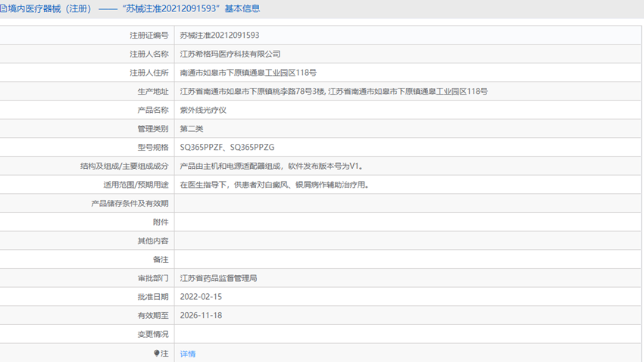Click the 备注 row label
Viewport: 644px width, 362px height.
click(x=161, y=260)
